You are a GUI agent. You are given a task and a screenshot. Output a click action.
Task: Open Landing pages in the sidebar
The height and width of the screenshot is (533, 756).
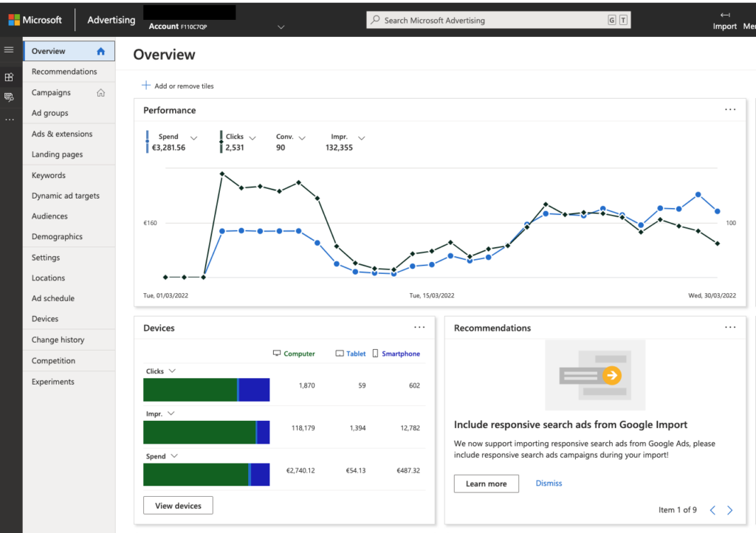(69, 154)
